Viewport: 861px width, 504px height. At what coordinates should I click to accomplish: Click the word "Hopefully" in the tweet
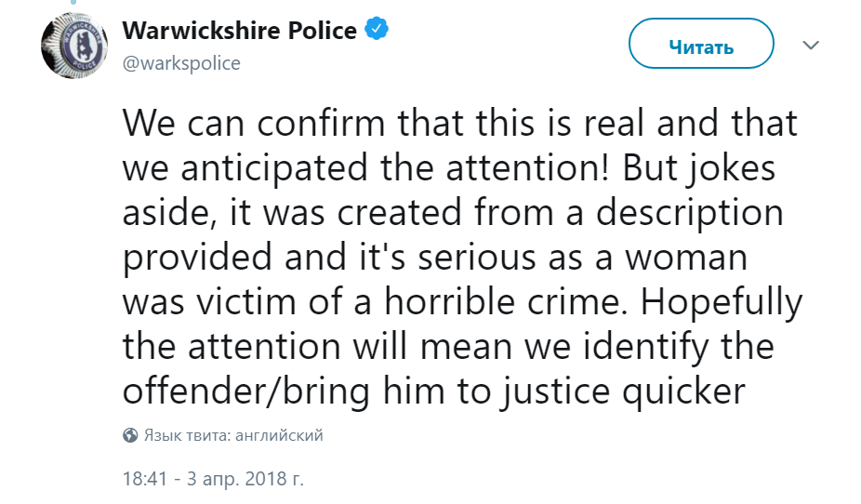[x=722, y=303]
